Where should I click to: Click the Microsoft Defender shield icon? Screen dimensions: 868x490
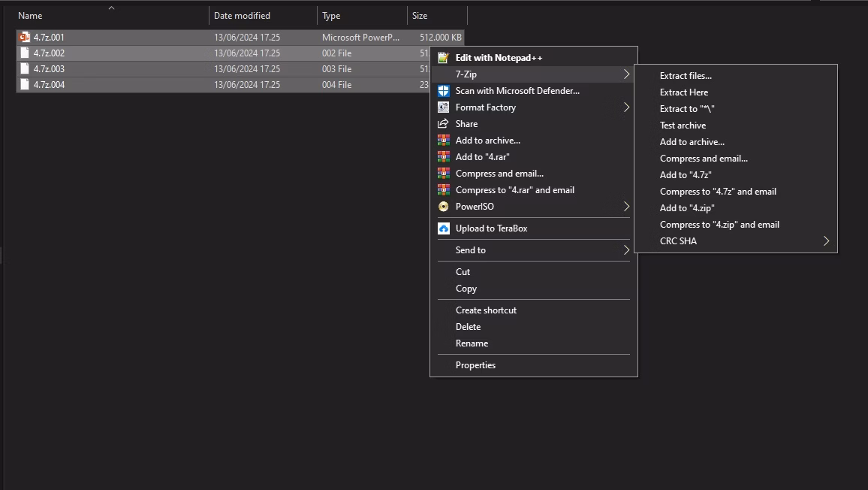coord(444,91)
